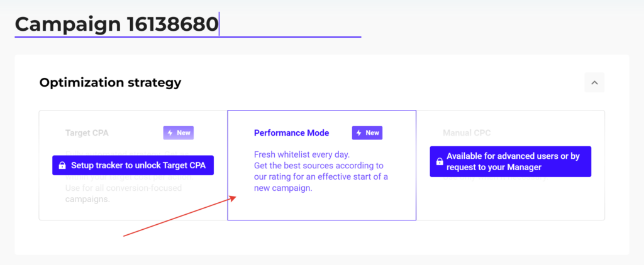644x265 pixels.
Task: Click the New badge beside Performance Mode
Action: pos(367,133)
